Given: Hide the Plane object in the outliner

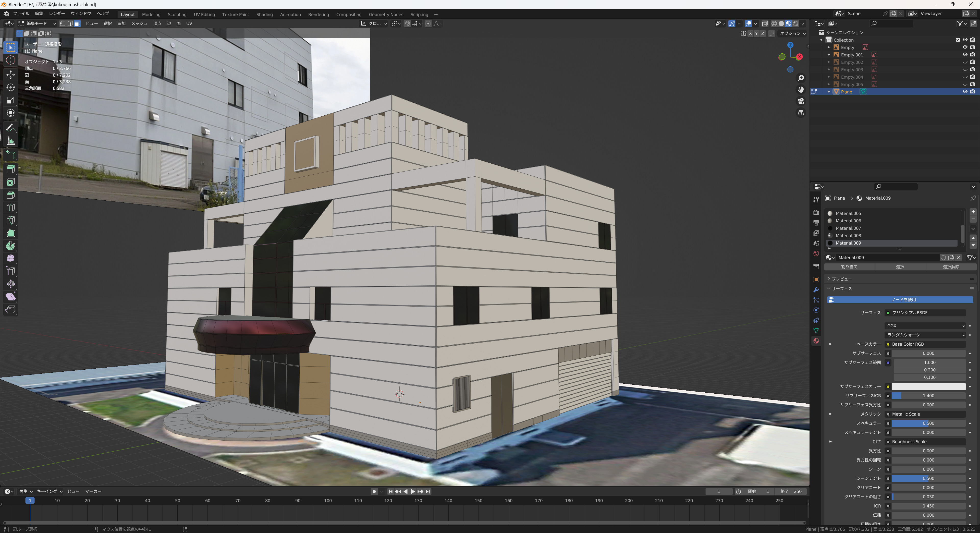Looking at the screenshot, I should 965,92.
